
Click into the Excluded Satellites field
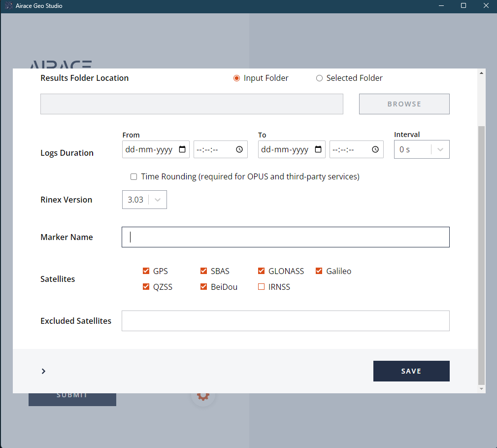click(x=285, y=321)
